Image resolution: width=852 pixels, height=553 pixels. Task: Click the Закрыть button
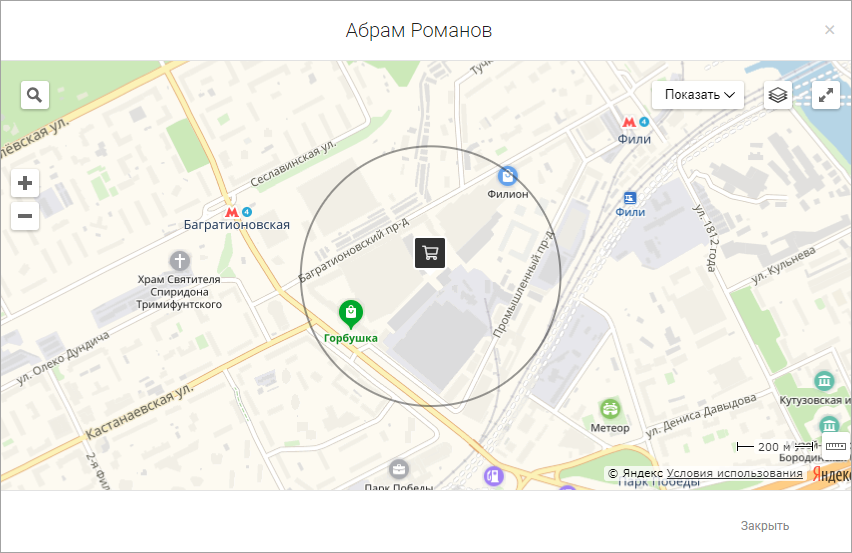click(765, 525)
